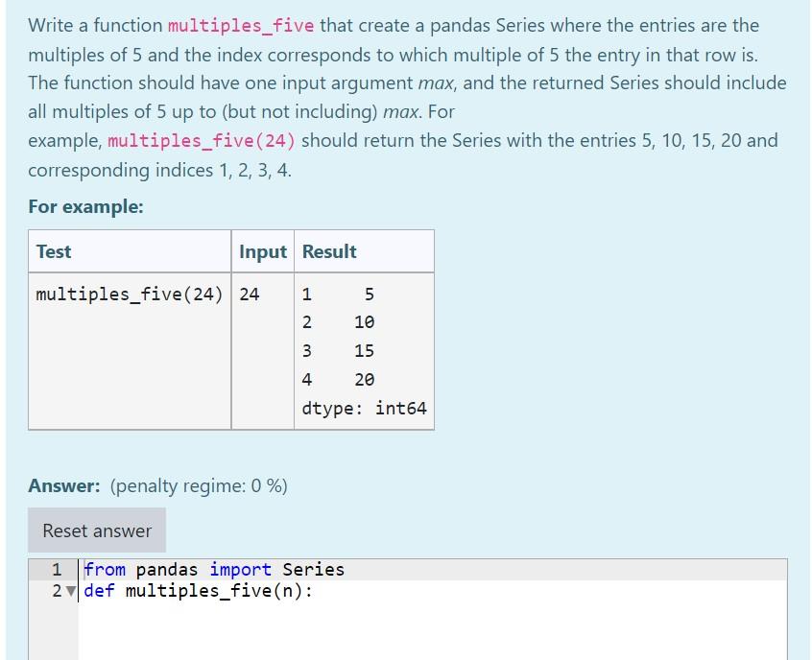Click line number 1 in the editor gutter

[x=55, y=569]
